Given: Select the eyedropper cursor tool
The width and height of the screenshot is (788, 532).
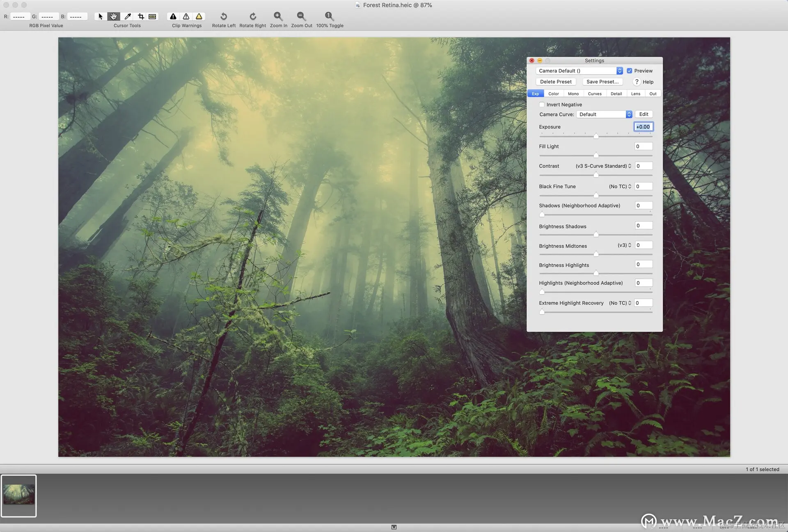Looking at the screenshot, I should point(128,16).
